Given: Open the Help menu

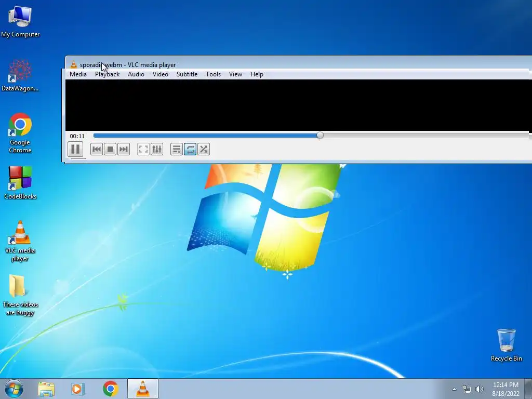Looking at the screenshot, I should tap(257, 74).
